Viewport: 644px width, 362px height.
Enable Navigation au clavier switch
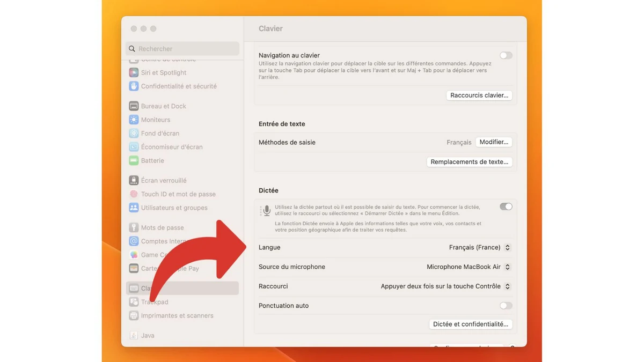(506, 55)
